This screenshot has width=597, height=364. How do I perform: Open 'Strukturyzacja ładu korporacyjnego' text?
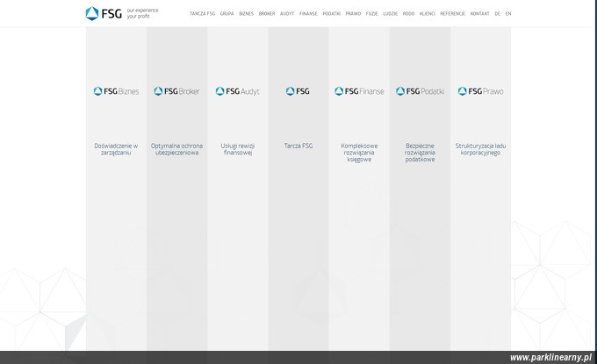tap(480, 149)
